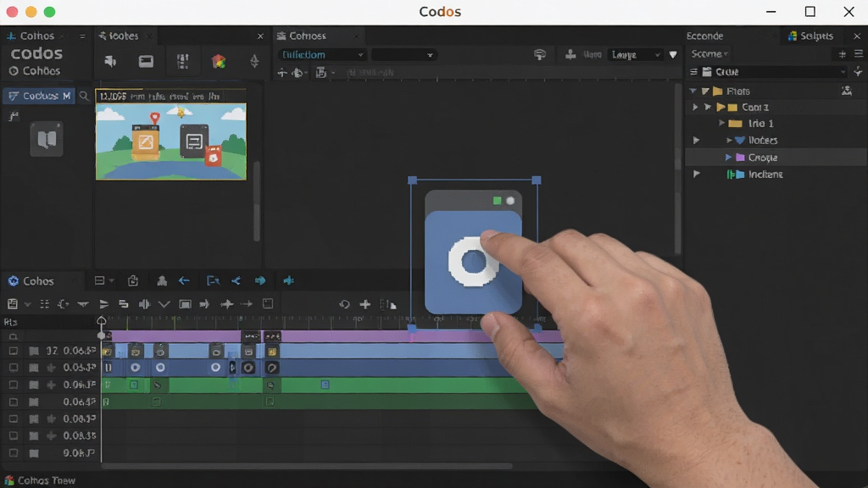The width and height of the screenshot is (868, 488).
Task: Click the white plus icon in timeline toolbar
Action: 364,304
